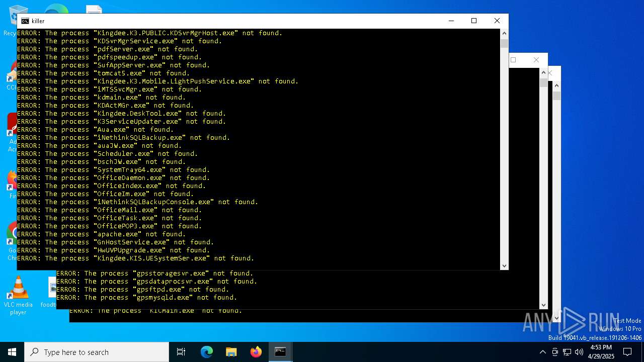
Task: Click the line mentioning "GnHostService.exe"
Action: tap(116, 242)
